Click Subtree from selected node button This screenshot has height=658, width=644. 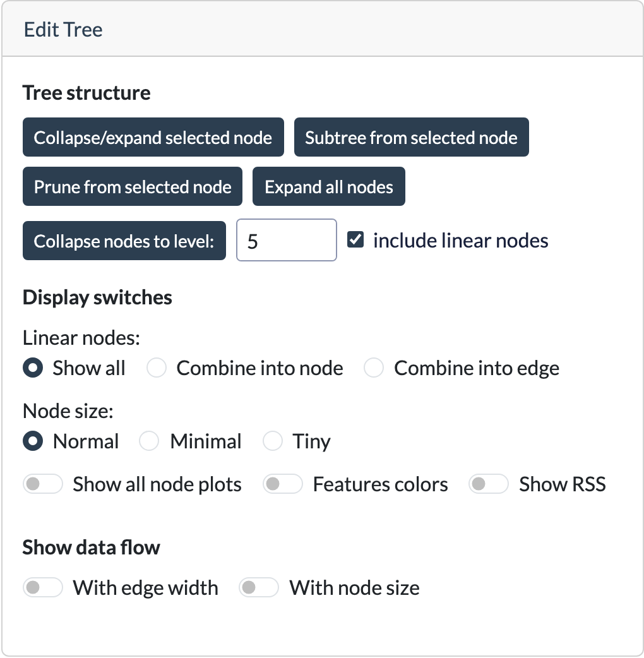coord(411,137)
